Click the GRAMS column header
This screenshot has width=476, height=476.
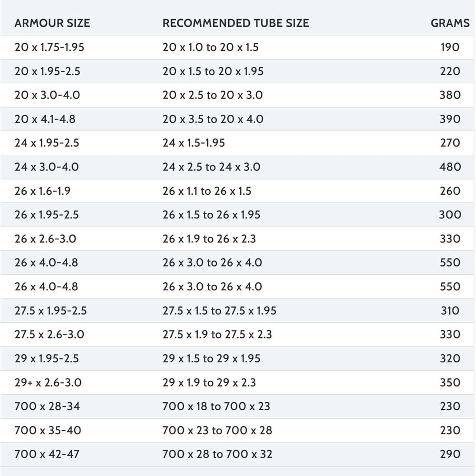coord(450,23)
